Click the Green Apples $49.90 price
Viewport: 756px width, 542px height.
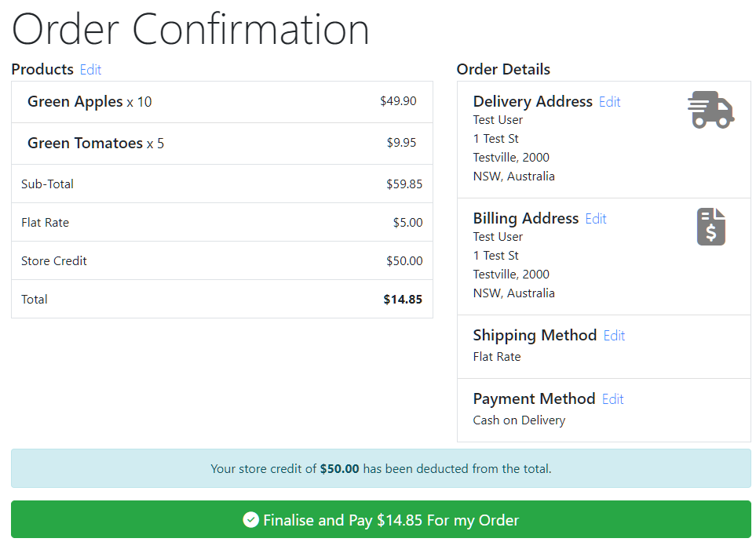click(398, 101)
